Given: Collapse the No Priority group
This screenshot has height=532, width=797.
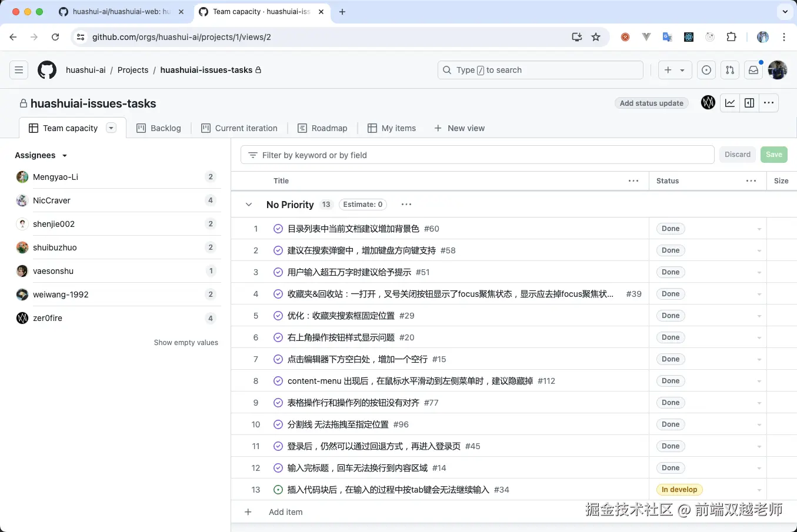Looking at the screenshot, I should point(248,205).
